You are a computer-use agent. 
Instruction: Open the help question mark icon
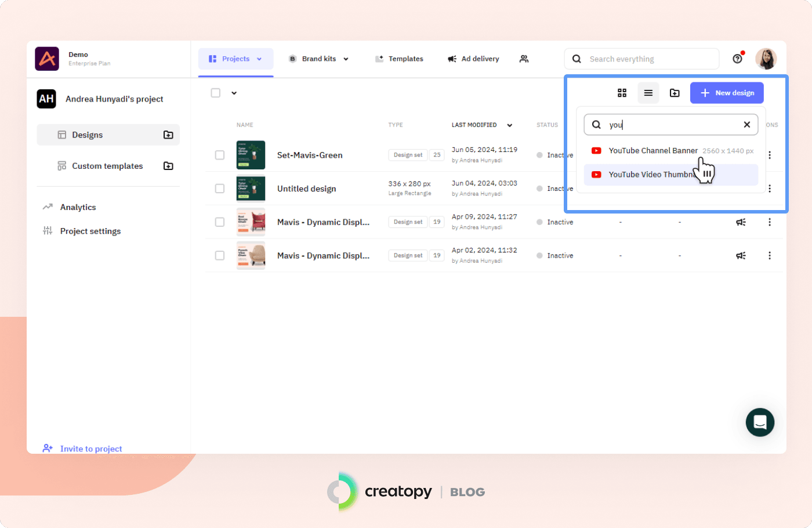737,59
